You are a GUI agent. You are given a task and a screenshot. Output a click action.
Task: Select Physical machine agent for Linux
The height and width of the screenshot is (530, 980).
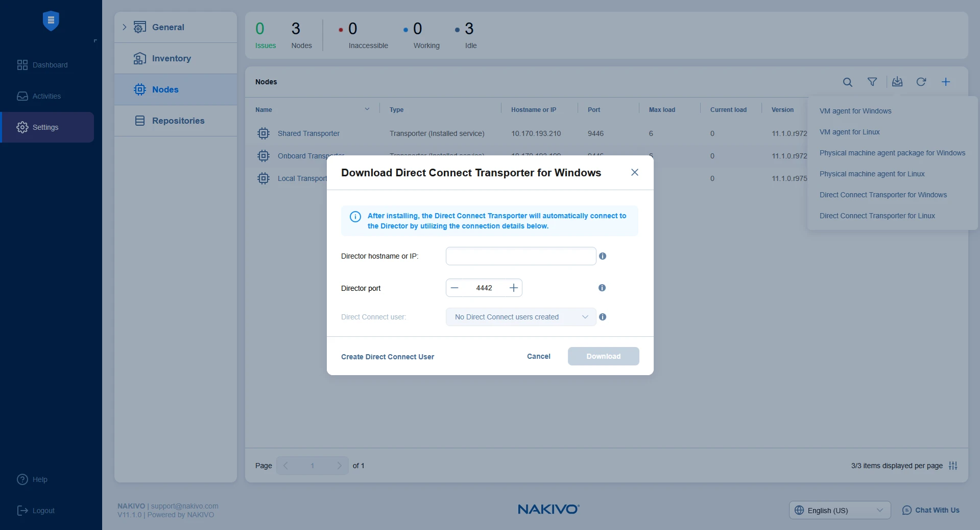click(x=873, y=174)
